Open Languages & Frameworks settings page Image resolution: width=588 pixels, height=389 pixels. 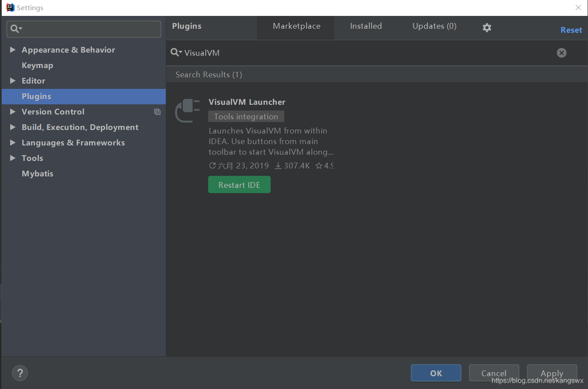click(73, 143)
